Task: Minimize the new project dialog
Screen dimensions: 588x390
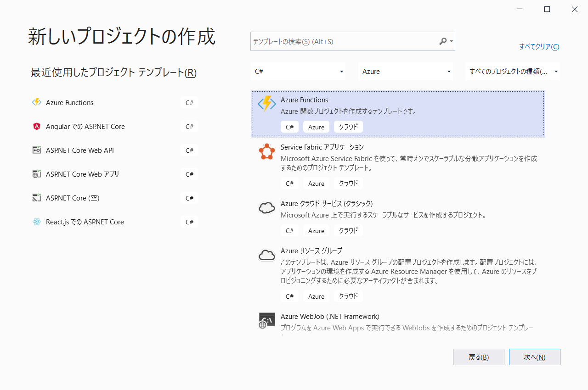Action: tap(520, 9)
